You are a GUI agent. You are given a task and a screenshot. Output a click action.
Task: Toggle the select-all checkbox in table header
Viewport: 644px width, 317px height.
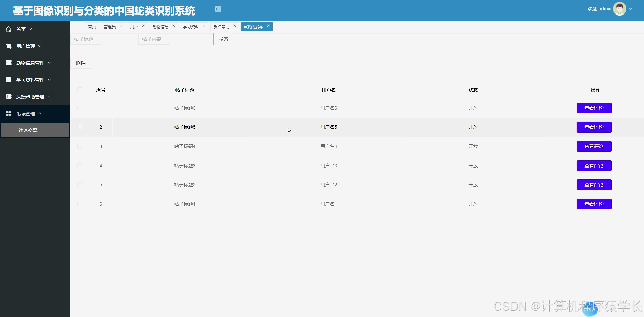pyautogui.click(x=80, y=90)
